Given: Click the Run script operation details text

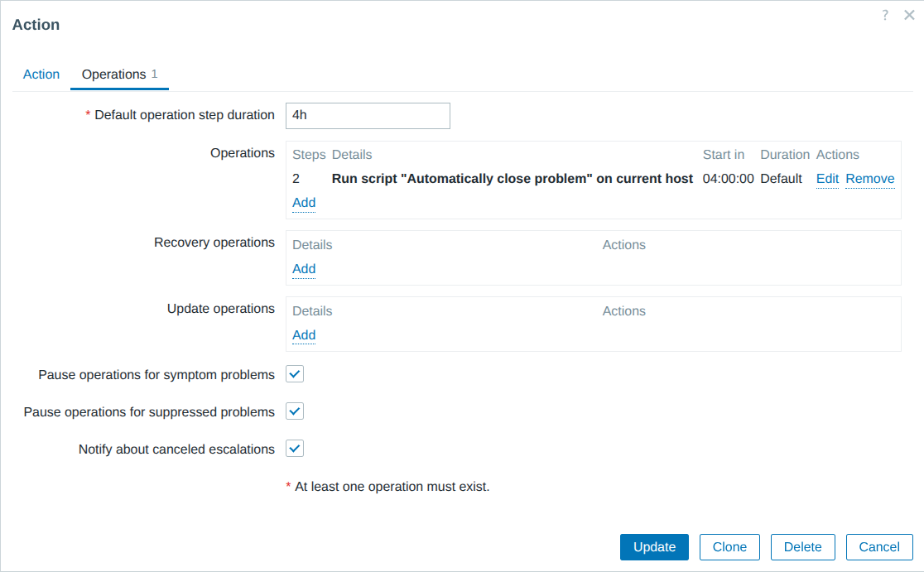Looking at the screenshot, I should click(x=512, y=179).
